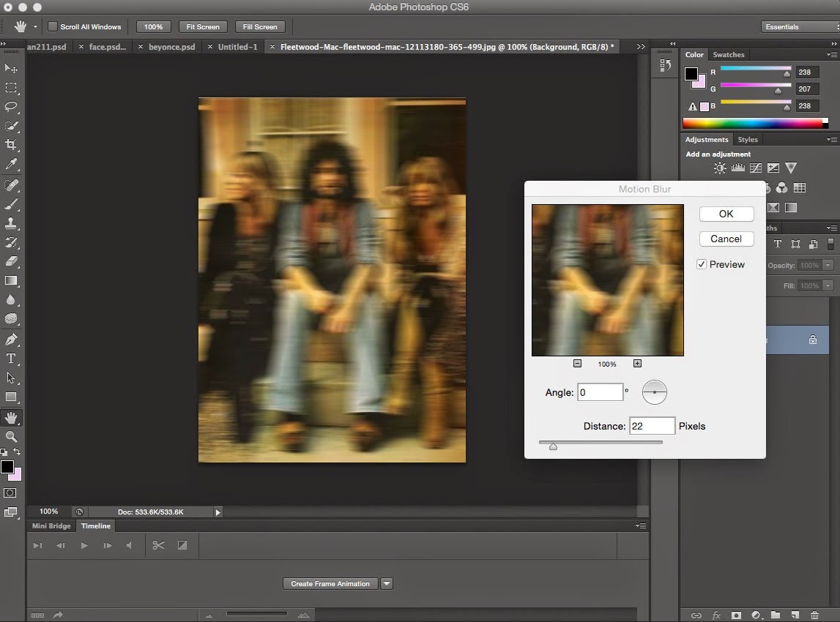This screenshot has height=622, width=840.
Task: Open the layer Opacity dropdown
Action: 828,265
